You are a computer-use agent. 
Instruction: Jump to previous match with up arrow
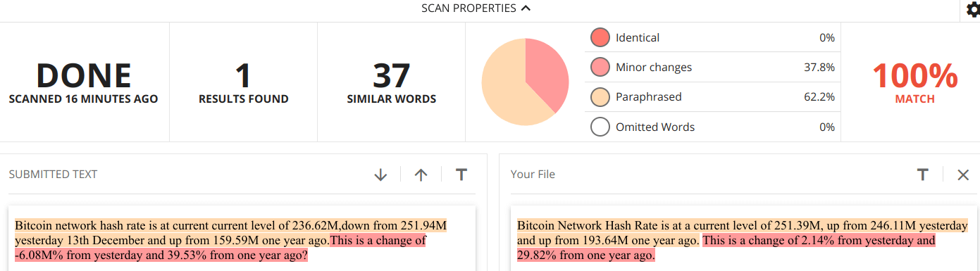421,175
